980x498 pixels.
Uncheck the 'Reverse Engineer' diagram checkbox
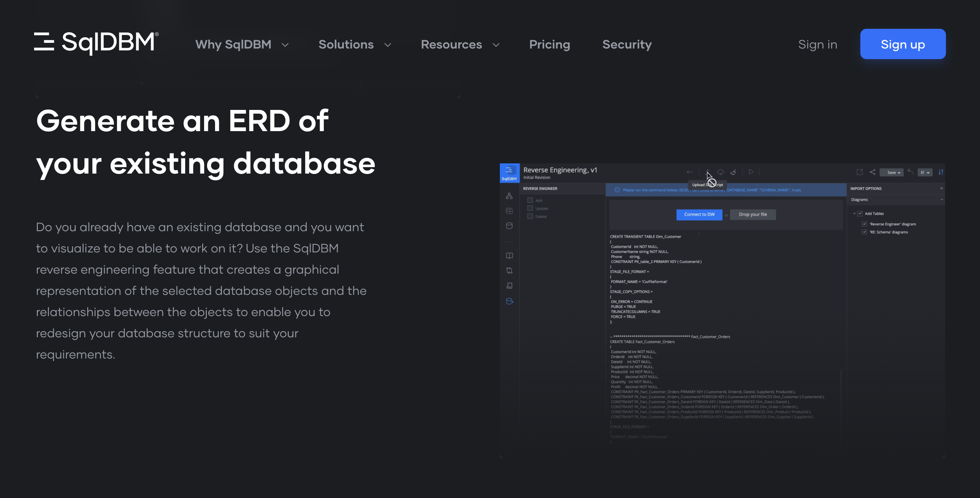tap(865, 224)
